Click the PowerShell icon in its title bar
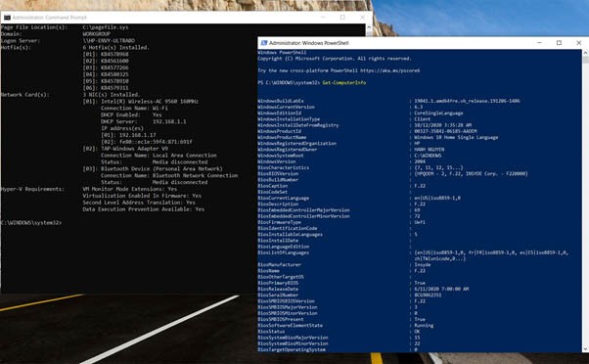The width and height of the screenshot is (589, 364). point(264,43)
